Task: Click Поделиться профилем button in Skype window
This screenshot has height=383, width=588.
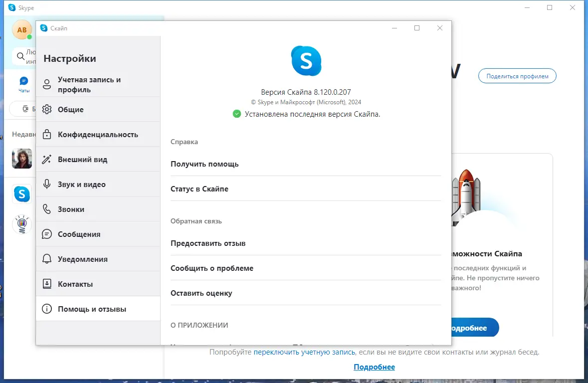Action: point(517,76)
